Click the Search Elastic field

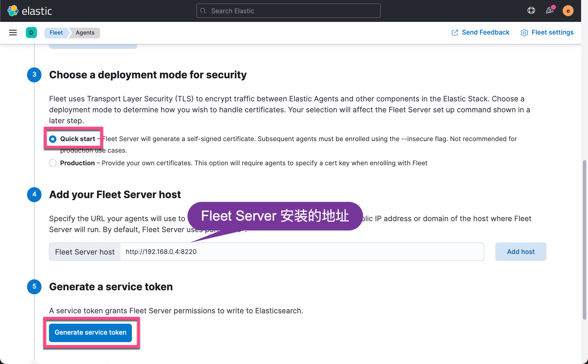(288, 10)
